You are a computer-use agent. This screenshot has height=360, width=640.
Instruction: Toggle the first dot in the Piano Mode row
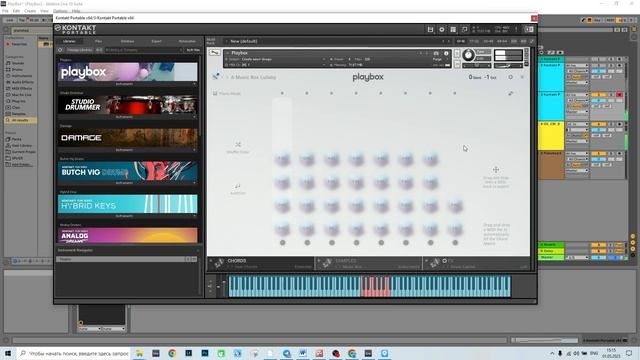282,93
